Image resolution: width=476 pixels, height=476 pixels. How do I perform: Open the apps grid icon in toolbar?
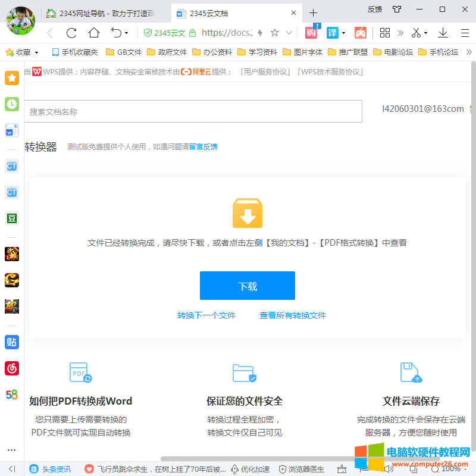pos(384,33)
